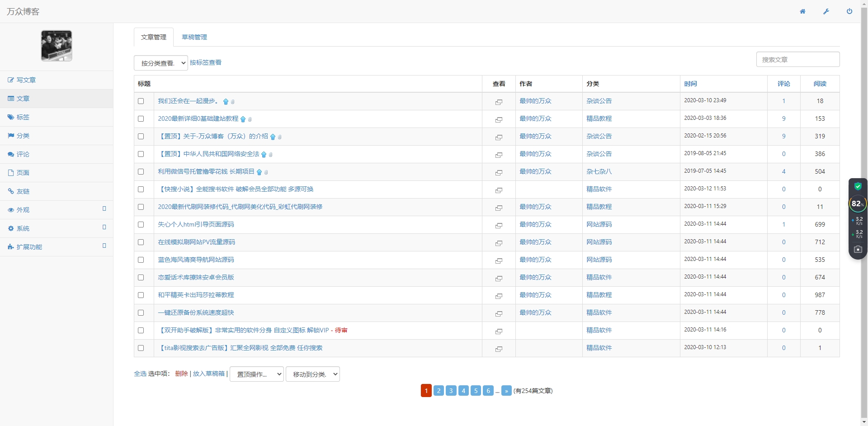The height and width of the screenshot is (426, 868).
Task: Select checkbox for 在线模拟刷网站PV流量源码
Action: pyautogui.click(x=141, y=242)
